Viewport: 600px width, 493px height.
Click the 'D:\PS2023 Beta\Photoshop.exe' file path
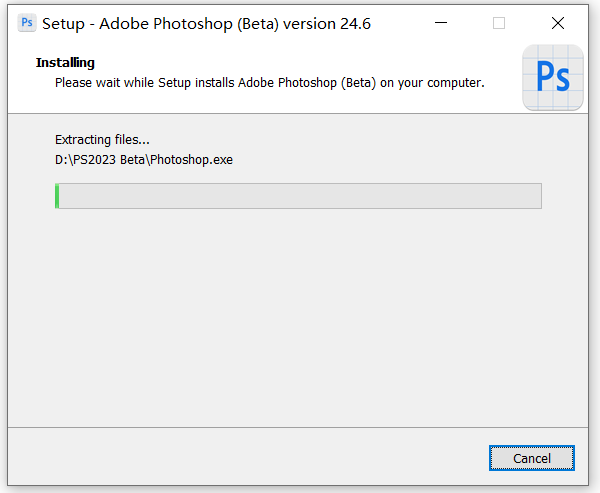[x=144, y=159]
